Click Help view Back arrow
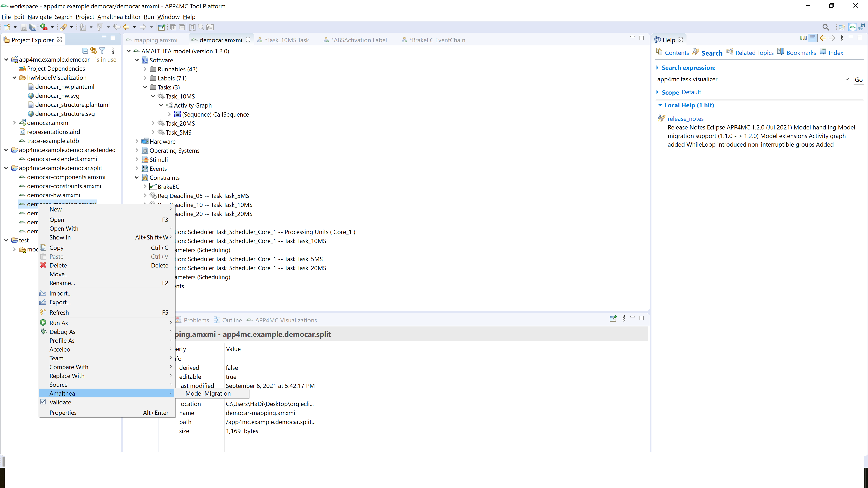 pos(823,38)
